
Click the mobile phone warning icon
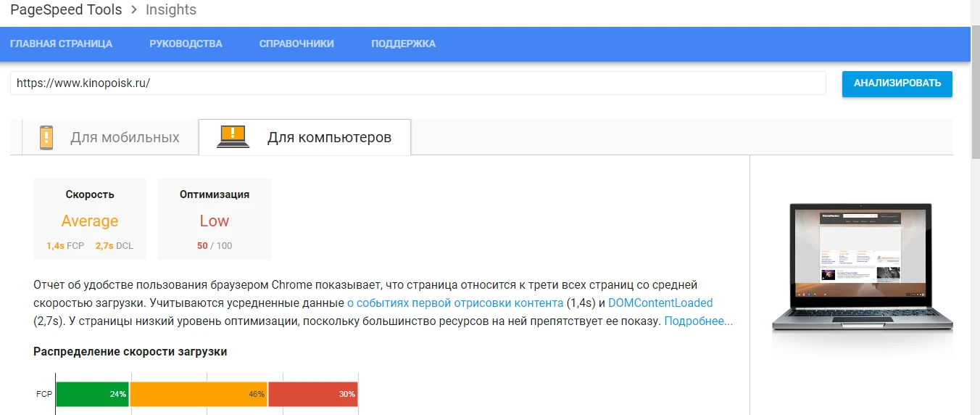click(46, 137)
